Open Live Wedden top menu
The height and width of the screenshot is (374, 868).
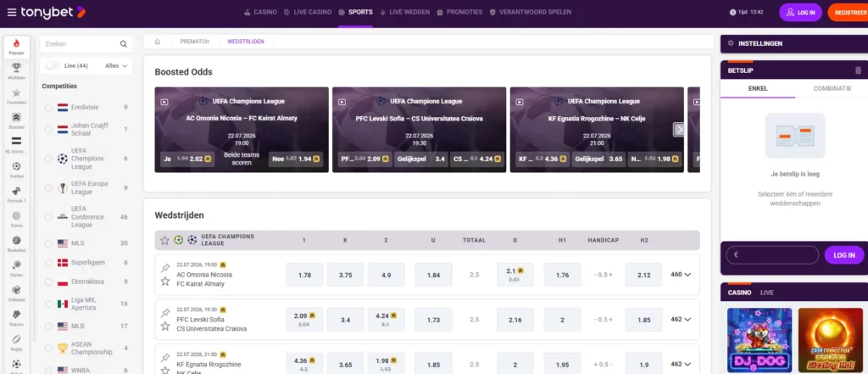point(404,12)
